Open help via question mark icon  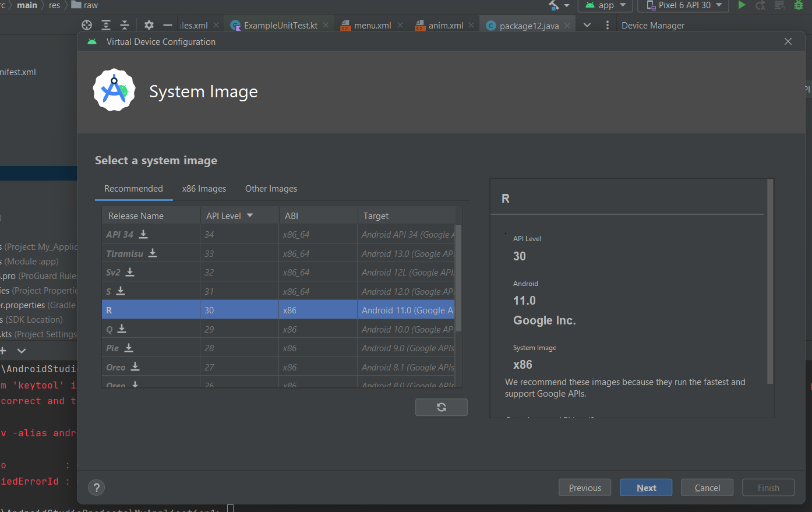pos(97,488)
